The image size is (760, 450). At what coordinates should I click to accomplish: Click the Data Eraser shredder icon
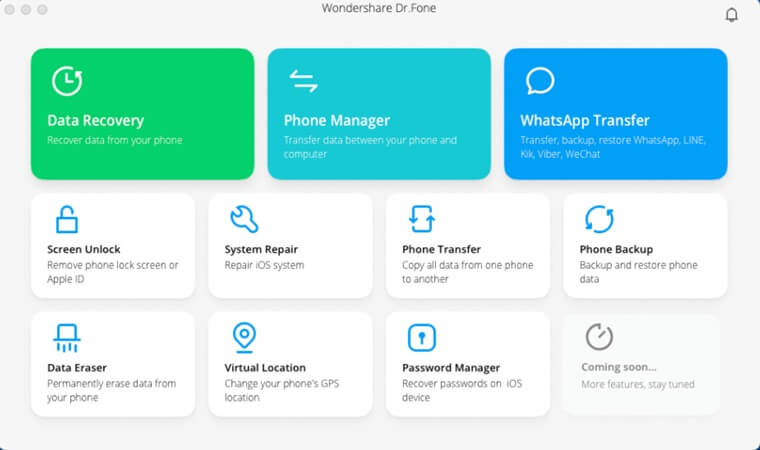67,338
